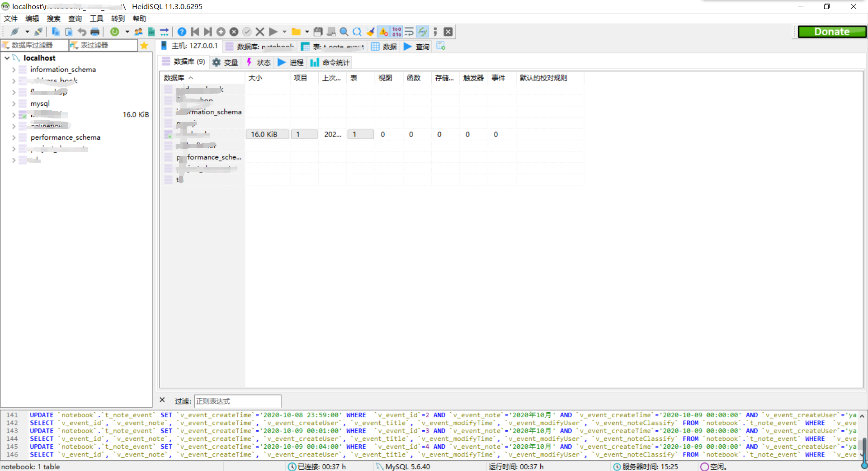Click the copy icon in toolbar
This screenshot has height=471, width=868.
tap(56, 32)
